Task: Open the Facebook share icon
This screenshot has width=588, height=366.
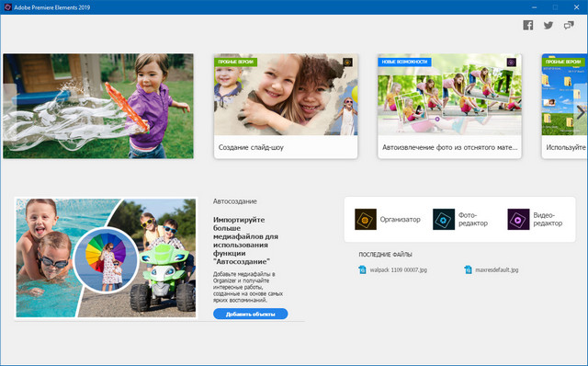Action: click(528, 25)
